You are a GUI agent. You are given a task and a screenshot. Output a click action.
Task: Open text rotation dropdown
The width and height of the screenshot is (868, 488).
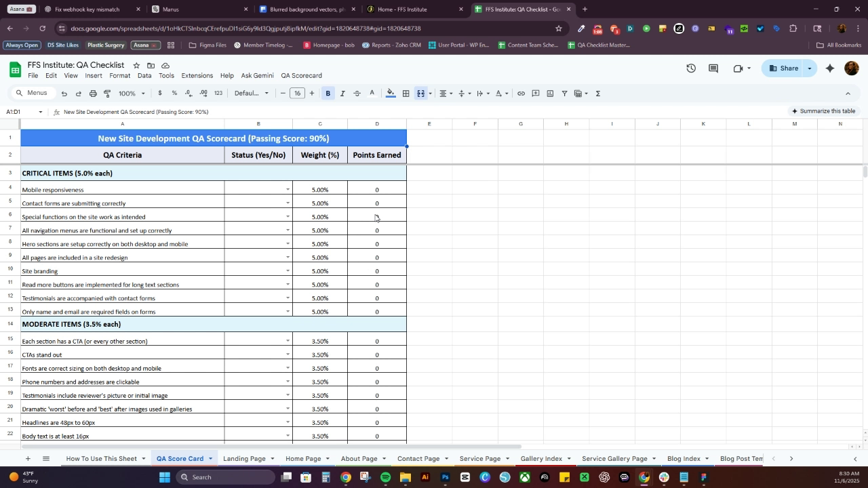click(x=502, y=94)
